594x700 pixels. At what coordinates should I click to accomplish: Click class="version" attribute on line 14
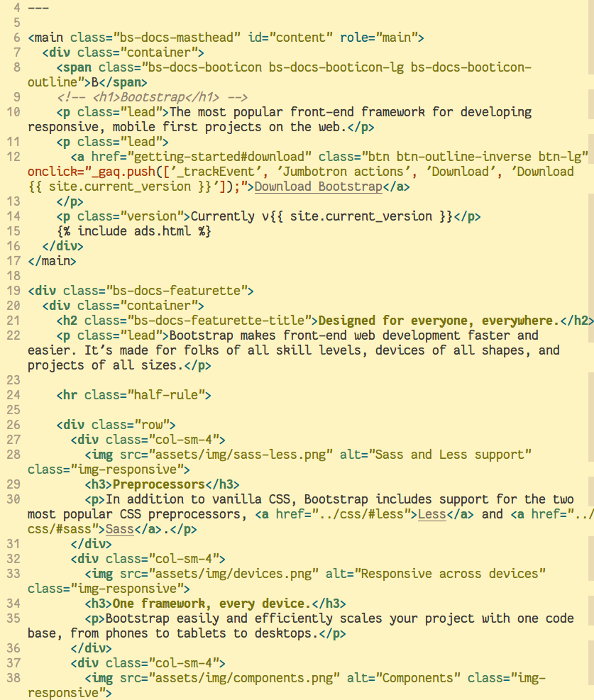pyautogui.click(x=131, y=216)
